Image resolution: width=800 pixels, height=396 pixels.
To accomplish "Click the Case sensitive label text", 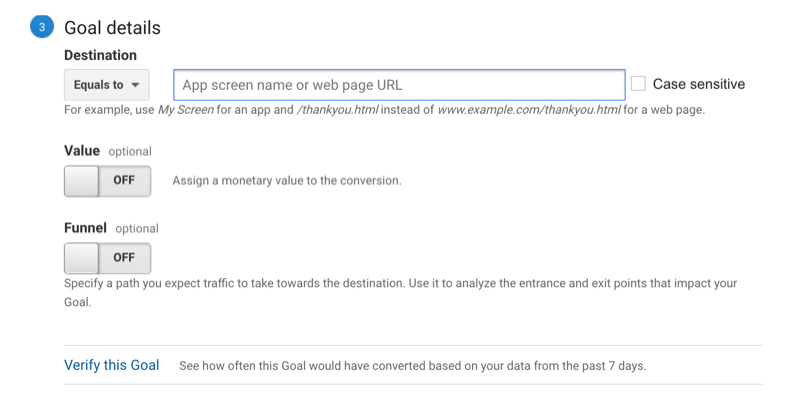I will 699,84.
